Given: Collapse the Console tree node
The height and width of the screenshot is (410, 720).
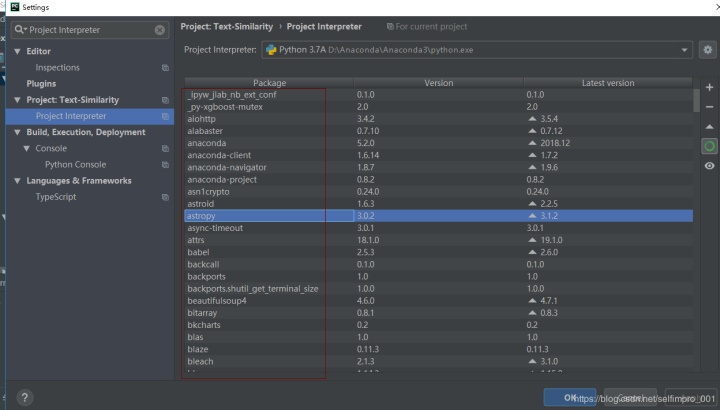Looking at the screenshot, I should tap(27, 149).
